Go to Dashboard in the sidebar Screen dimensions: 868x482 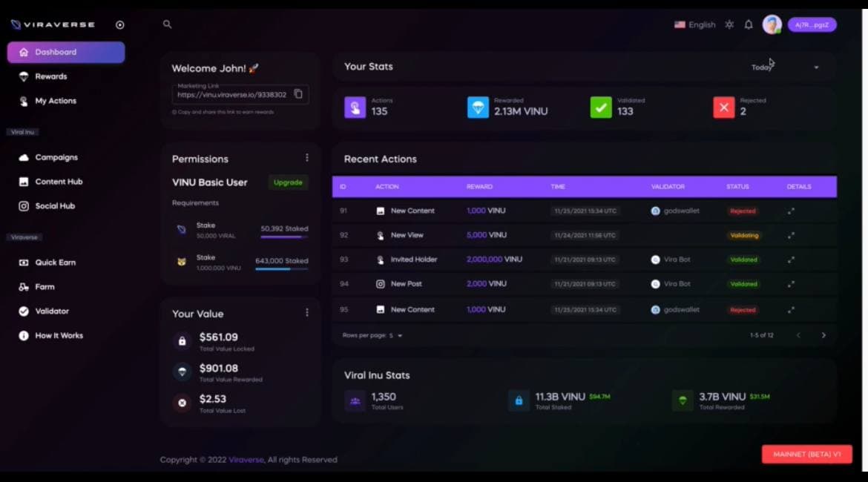66,52
